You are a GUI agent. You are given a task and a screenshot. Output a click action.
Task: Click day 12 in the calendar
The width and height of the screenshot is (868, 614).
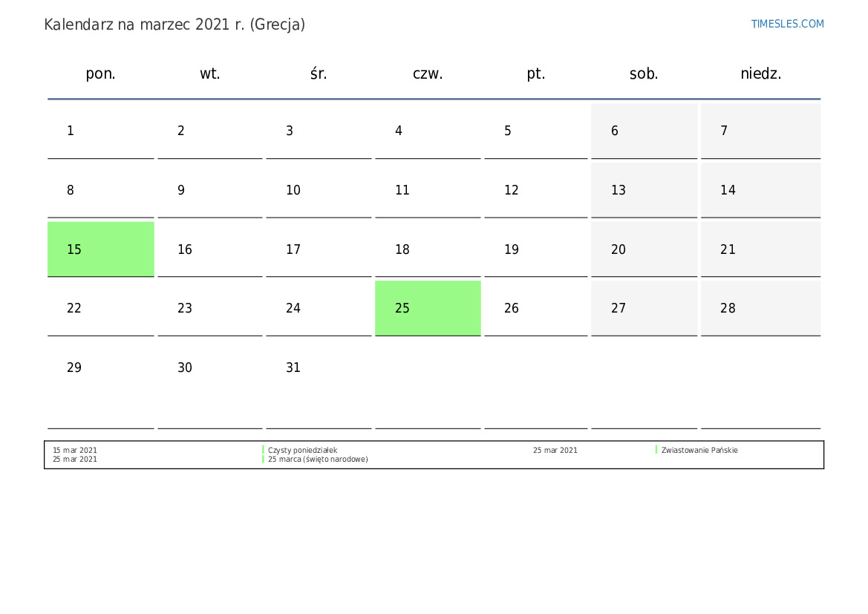click(x=536, y=190)
